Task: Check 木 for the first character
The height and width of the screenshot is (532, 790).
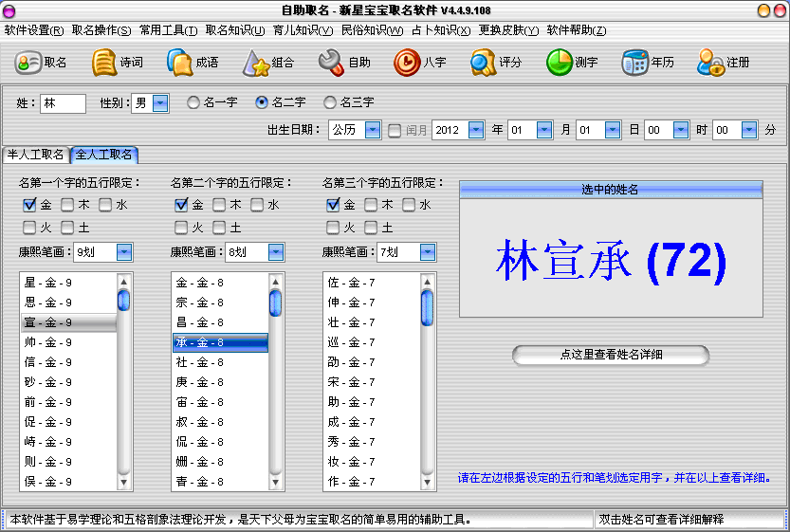Action: 67,205
